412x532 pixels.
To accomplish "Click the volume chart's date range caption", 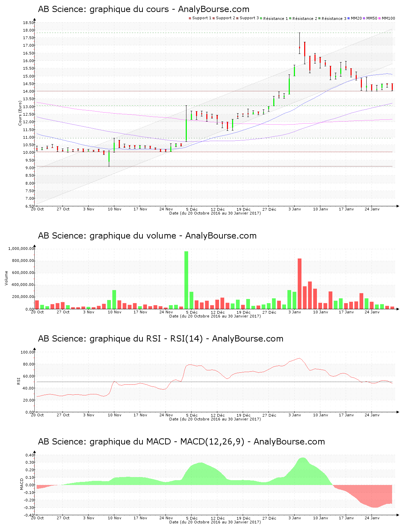I will pos(215,316).
